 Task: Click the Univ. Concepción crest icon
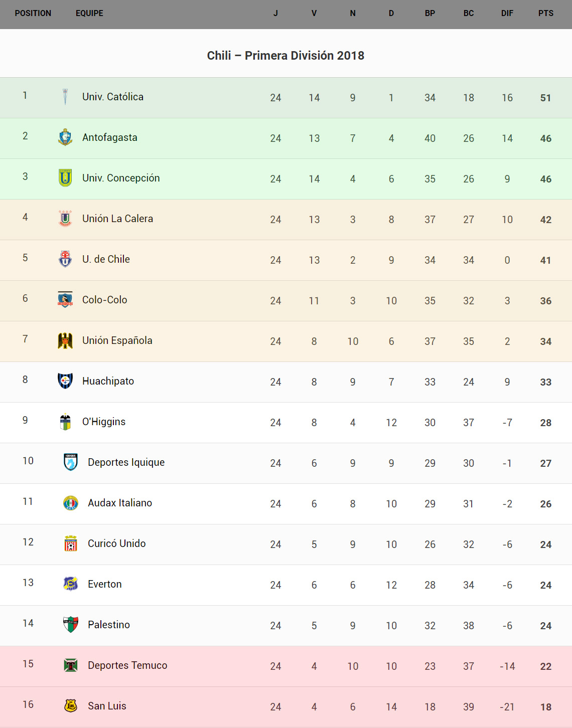(x=65, y=178)
